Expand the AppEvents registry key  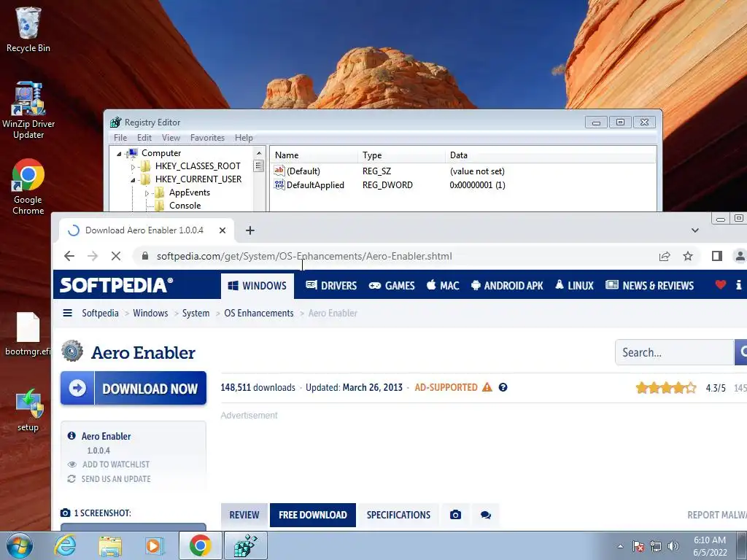[x=147, y=192]
